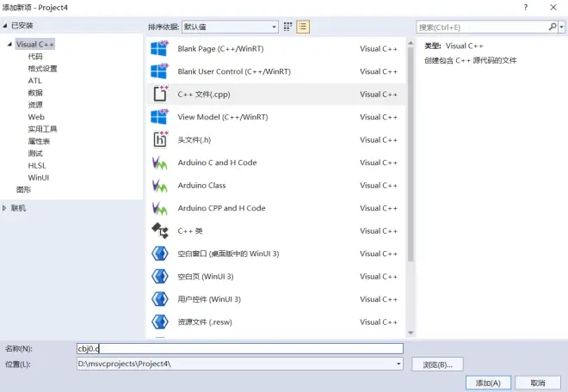Pick the 用户控件 (WinUI 3) icon
Screen dimensions: 568x392
[x=160, y=299]
